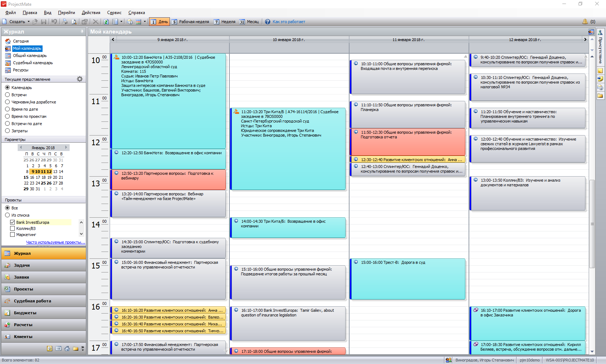Select the Календарь view radio button
The height and width of the screenshot is (364, 606).
[x=7, y=88]
